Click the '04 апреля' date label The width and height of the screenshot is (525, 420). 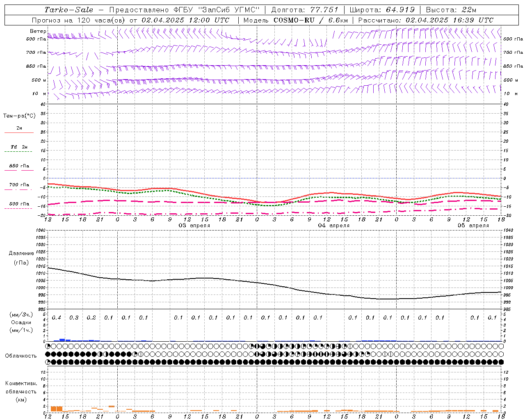tap(334, 226)
